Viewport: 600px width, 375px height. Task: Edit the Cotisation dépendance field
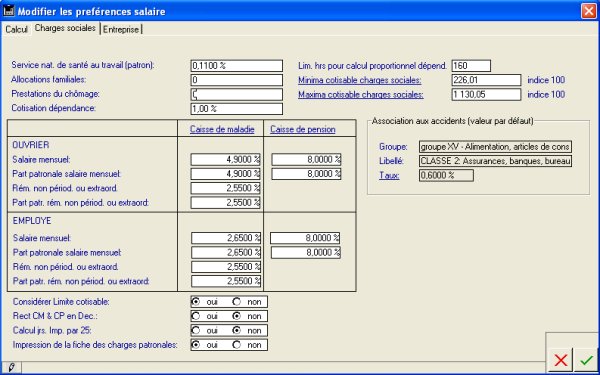coord(237,109)
